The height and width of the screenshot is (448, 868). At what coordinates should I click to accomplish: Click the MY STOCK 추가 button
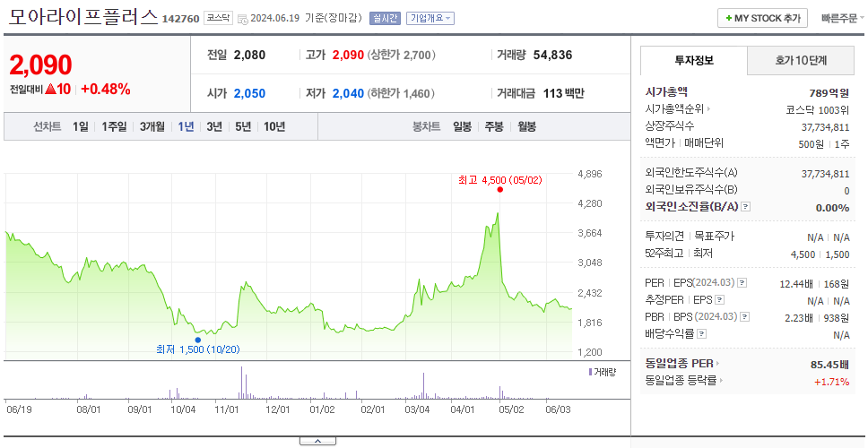click(763, 18)
